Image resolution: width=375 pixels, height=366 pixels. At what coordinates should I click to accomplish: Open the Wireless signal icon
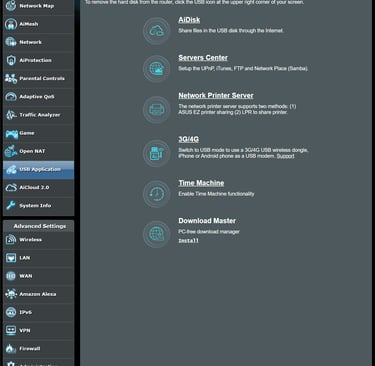click(11, 240)
